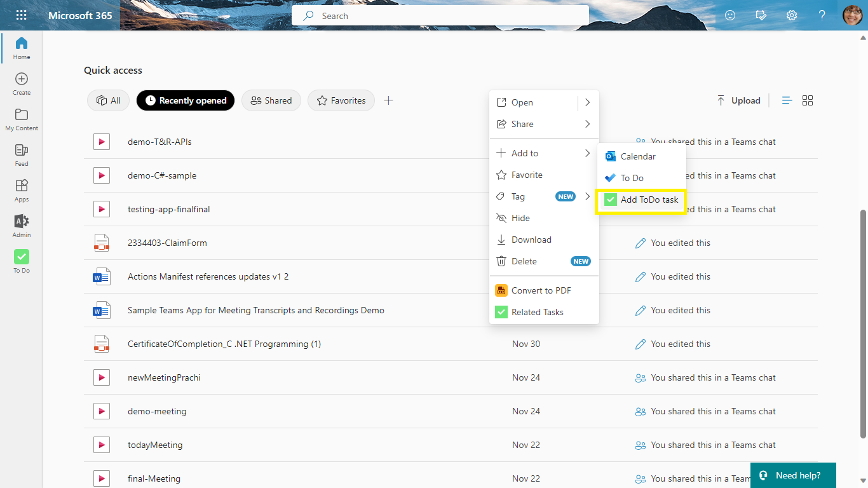
Task: Go to Home in the sidebar
Action: pyautogui.click(x=22, y=48)
